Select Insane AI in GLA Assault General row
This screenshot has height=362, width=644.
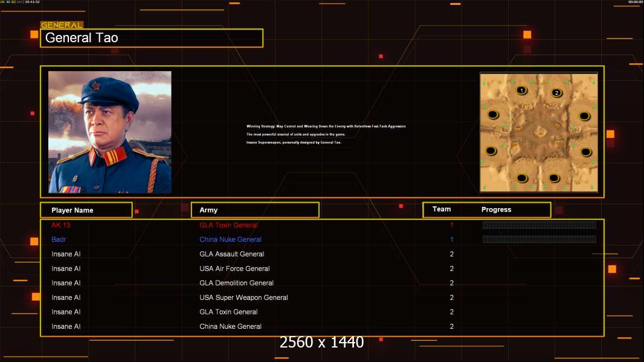pyautogui.click(x=66, y=254)
